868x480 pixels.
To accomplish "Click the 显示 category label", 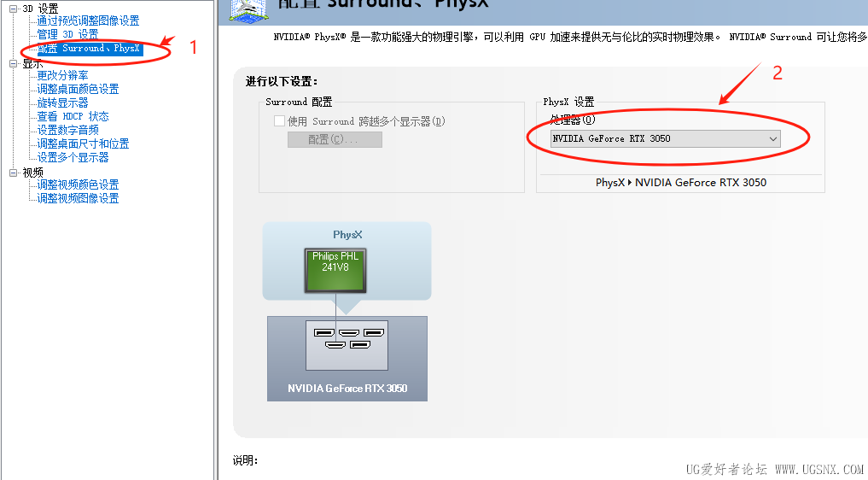I will coord(32,64).
